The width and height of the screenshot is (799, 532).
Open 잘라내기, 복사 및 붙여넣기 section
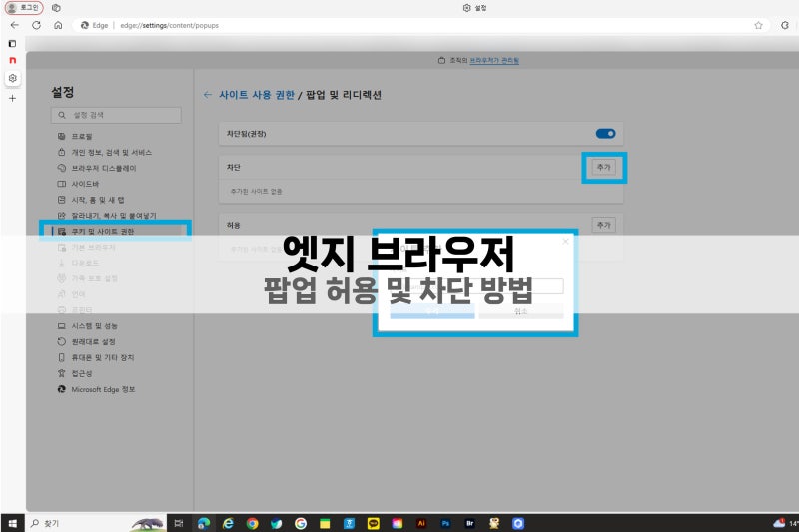pyautogui.click(x=113, y=216)
